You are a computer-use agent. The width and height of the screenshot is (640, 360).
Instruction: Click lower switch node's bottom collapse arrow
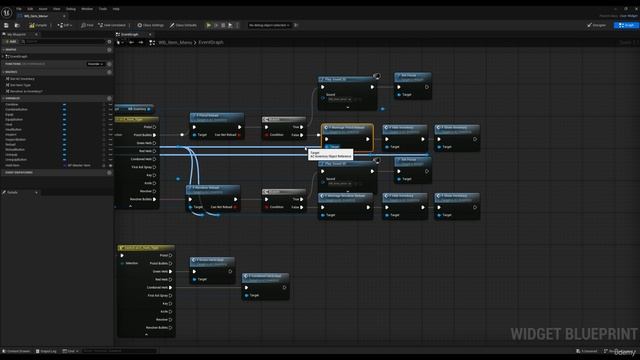pos(147,334)
